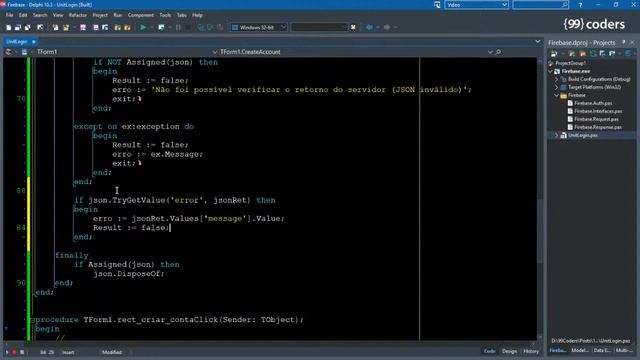Click the red record macro icon in status bar
The width and height of the screenshot is (640, 360).
pos(14,352)
